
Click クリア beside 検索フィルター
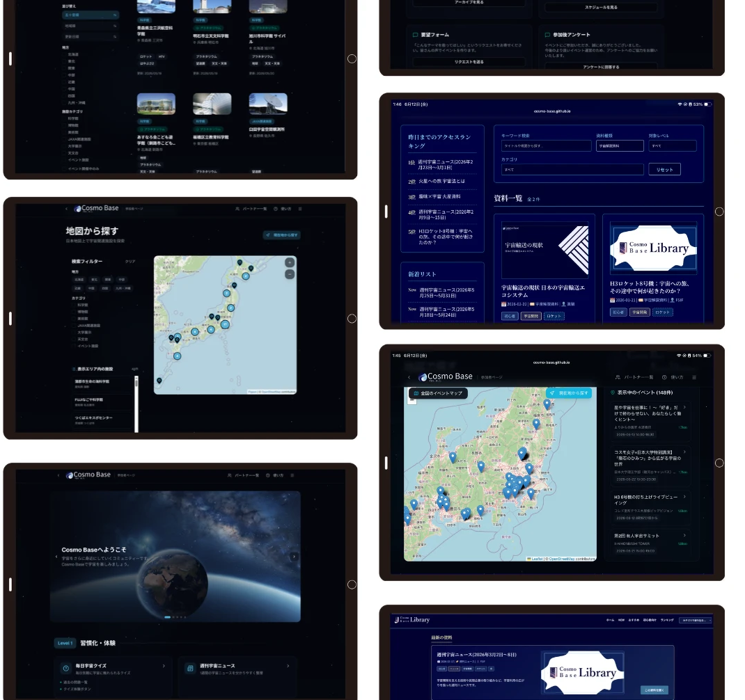click(x=130, y=262)
